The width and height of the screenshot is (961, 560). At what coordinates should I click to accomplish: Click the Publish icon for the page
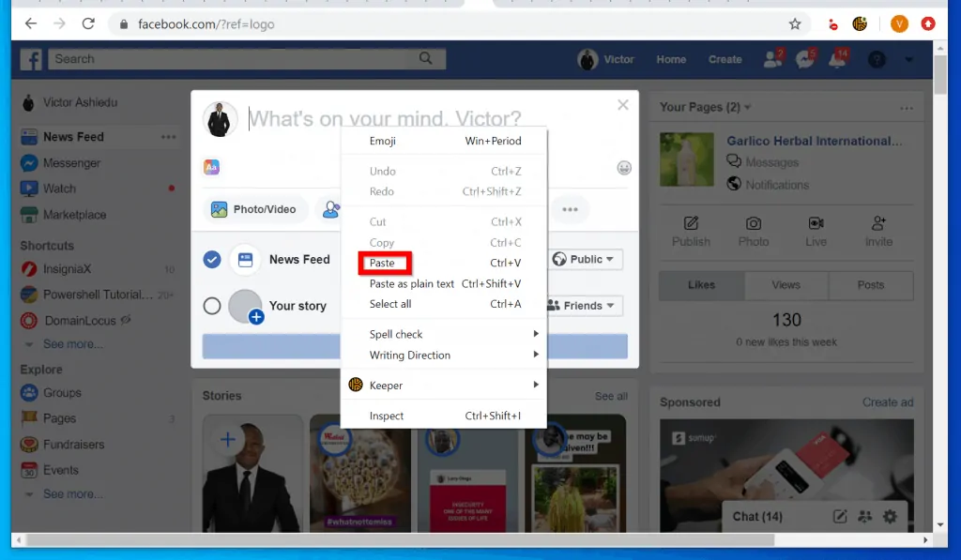point(691,223)
